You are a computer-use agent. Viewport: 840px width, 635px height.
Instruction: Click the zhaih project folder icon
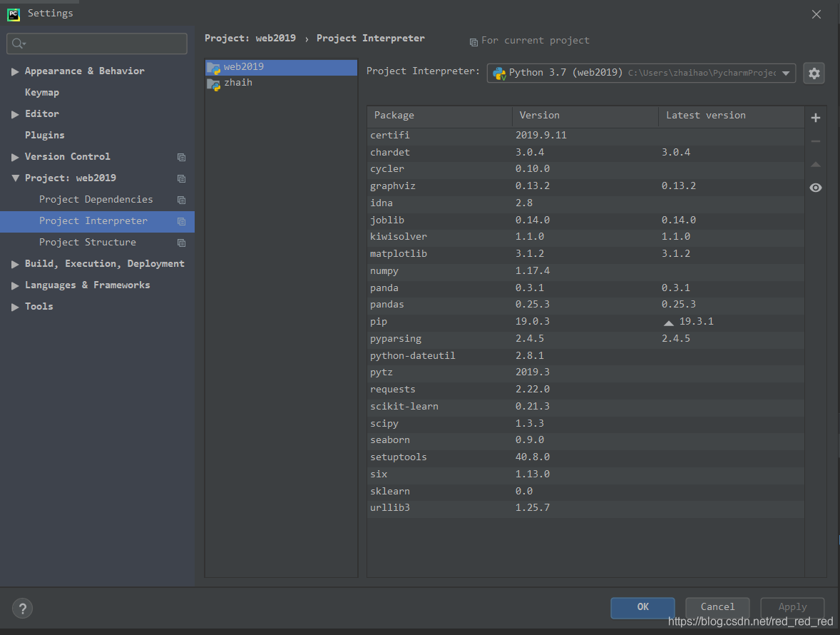click(214, 84)
